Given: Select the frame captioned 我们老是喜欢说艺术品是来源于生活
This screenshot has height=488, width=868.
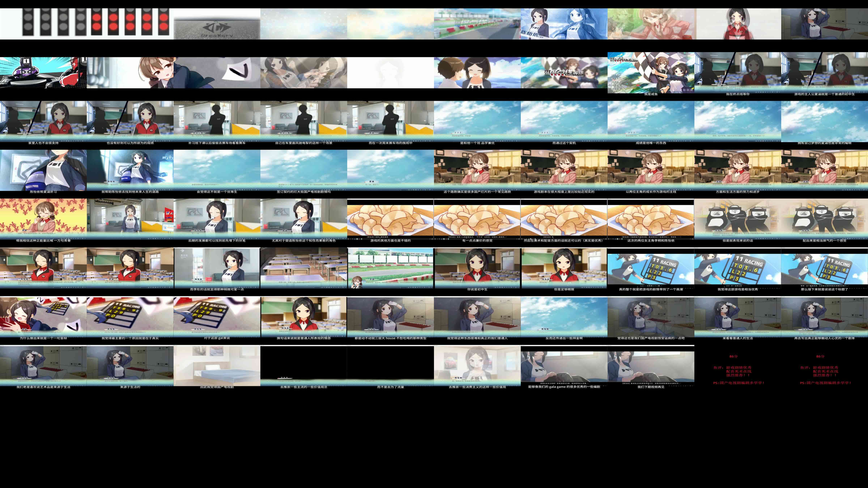Looking at the screenshot, I should (43, 366).
